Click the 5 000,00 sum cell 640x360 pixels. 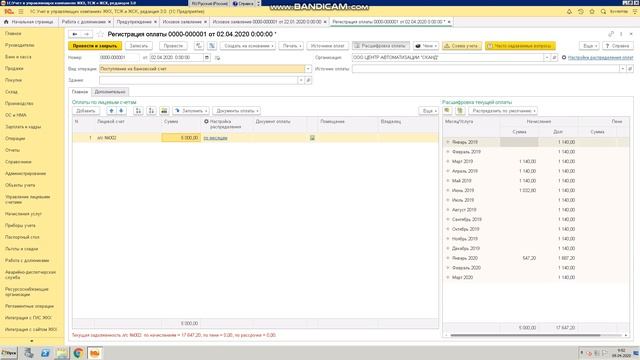180,138
